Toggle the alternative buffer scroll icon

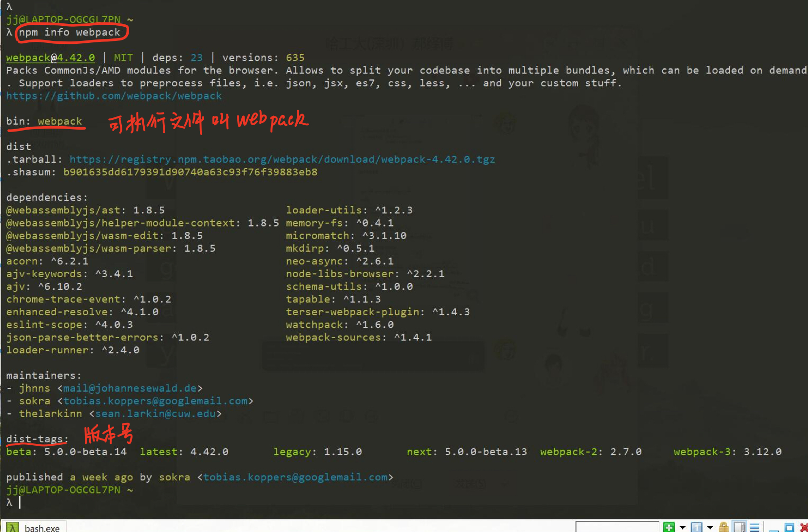(x=739, y=527)
